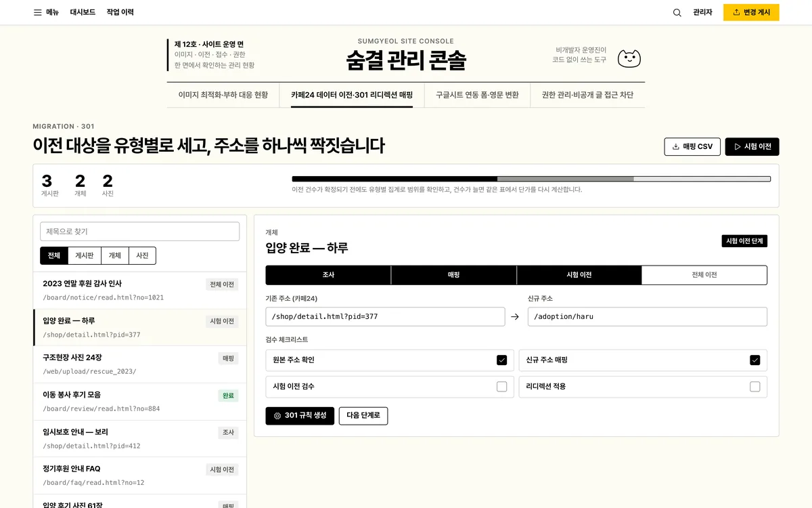
Task: Filter the list by 사진
Action: click(142, 255)
